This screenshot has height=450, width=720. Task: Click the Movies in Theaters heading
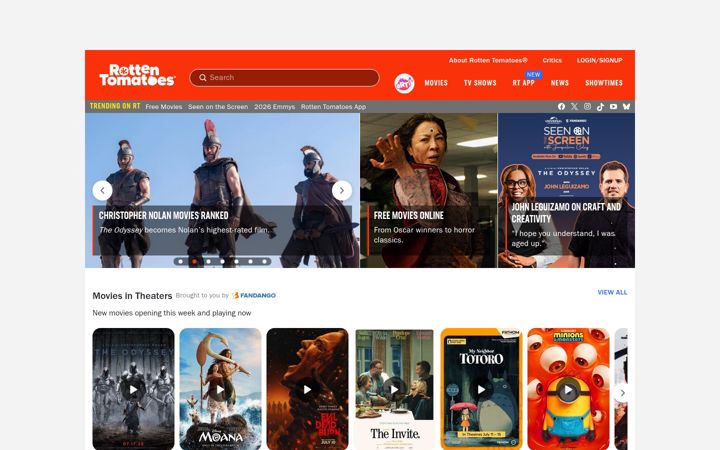132,296
